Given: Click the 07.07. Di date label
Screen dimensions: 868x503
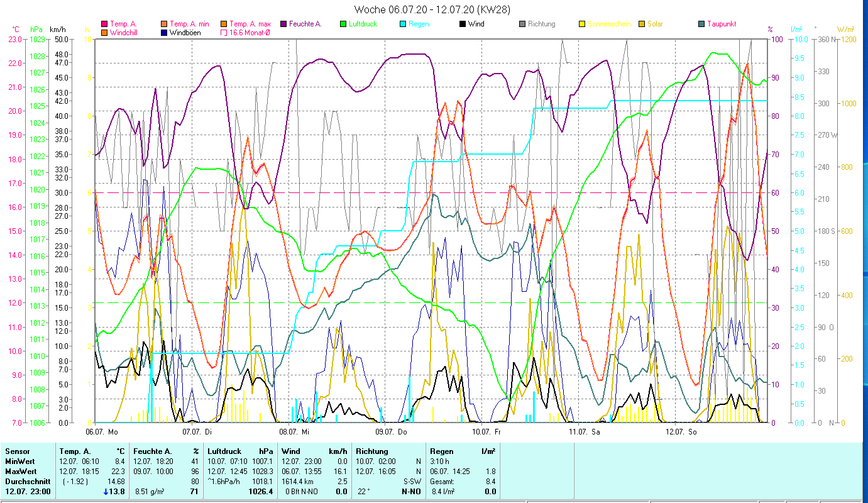Looking at the screenshot, I should click(x=197, y=432).
